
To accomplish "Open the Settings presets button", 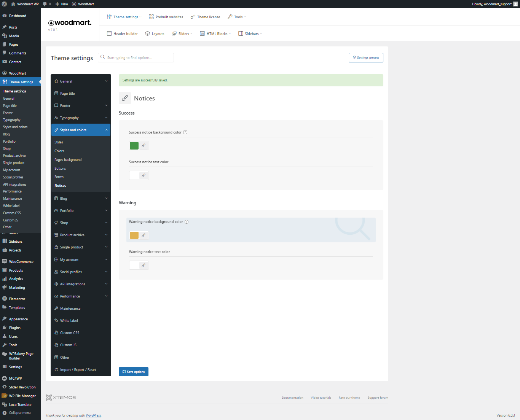I will [366, 57].
